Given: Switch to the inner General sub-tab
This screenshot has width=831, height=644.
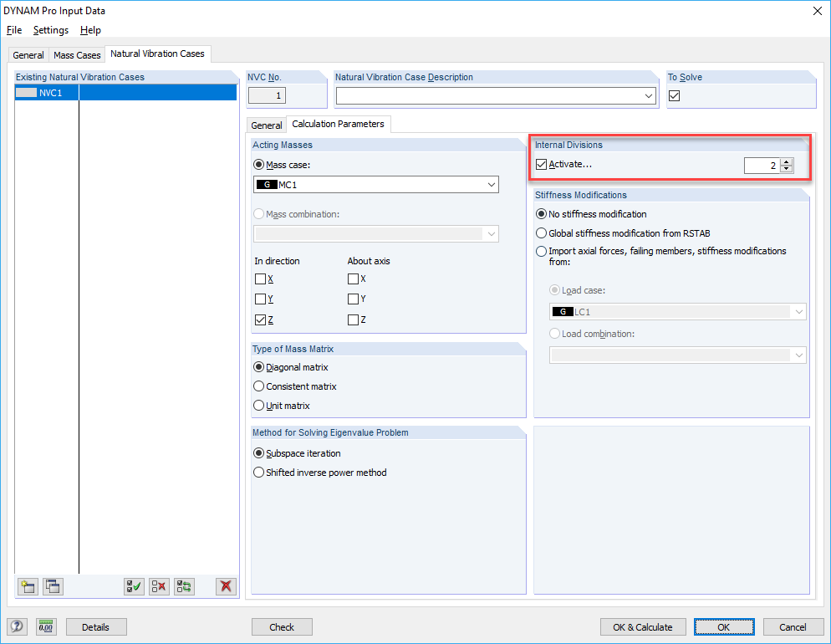Looking at the screenshot, I should point(266,125).
